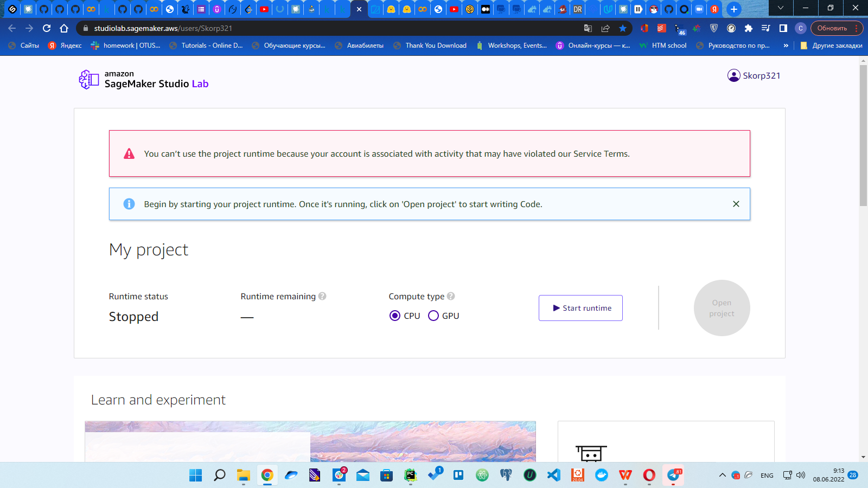Screen dimensions: 868x488
Task: Reload the current page
Action: click(x=47, y=28)
